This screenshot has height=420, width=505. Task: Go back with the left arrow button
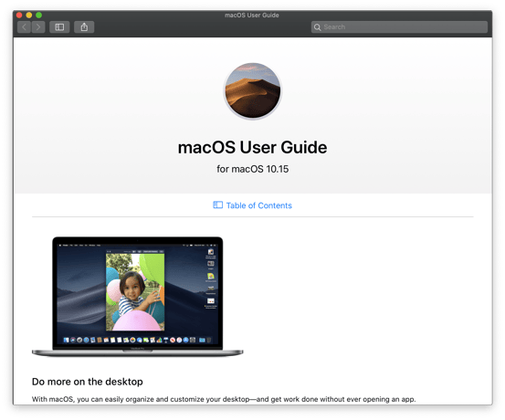coord(24,27)
